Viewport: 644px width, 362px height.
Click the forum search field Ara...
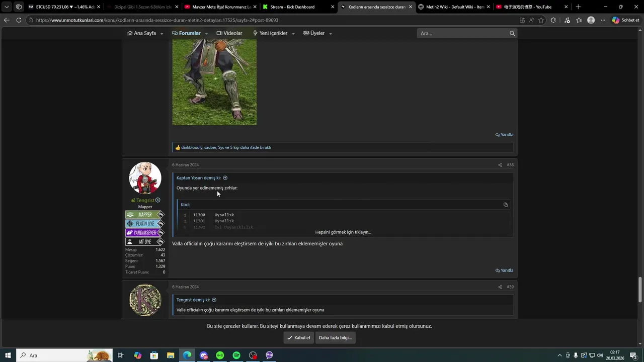462,33
